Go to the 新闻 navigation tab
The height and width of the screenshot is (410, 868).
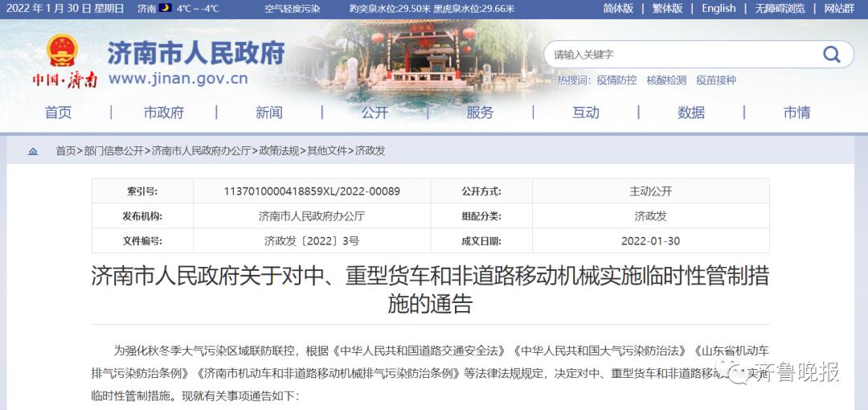pyautogui.click(x=269, y=113)
